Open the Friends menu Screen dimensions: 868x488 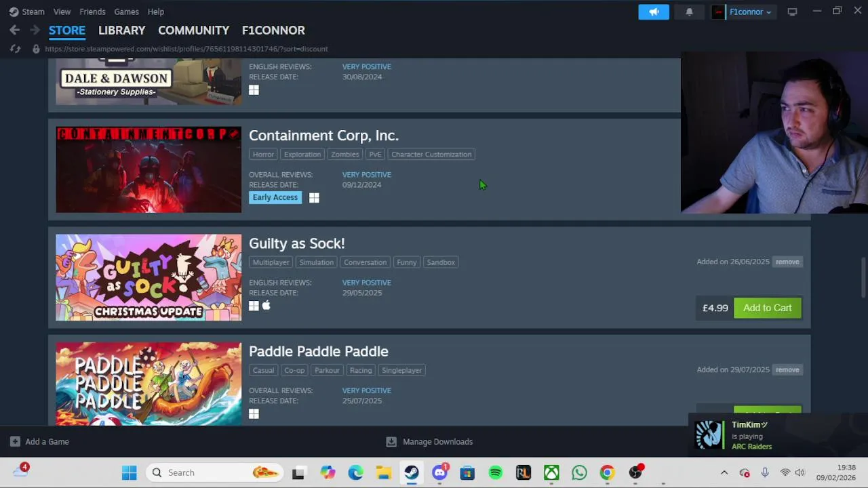92,12
